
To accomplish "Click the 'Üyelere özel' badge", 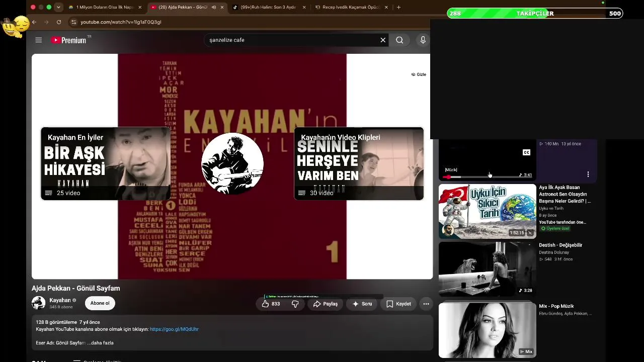I will click(x=554, y=228).
